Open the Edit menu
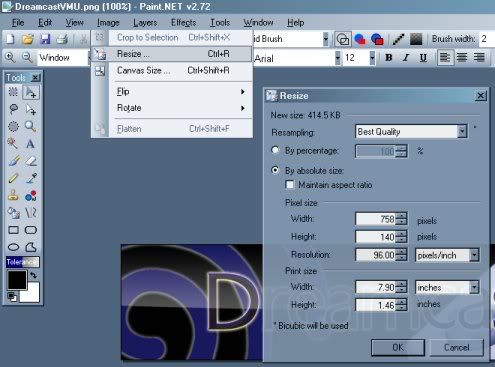 point(45,23)
